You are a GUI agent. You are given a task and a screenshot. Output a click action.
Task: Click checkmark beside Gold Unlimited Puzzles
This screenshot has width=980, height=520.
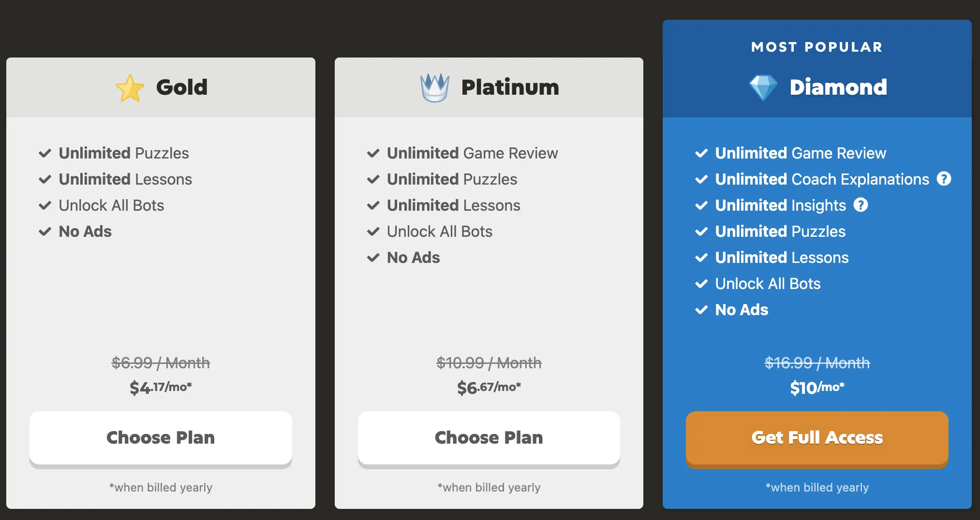point(45,153)
